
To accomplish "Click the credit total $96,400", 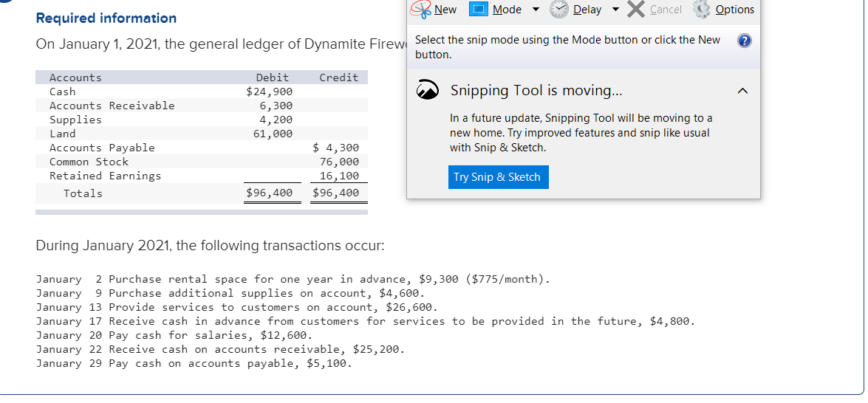I will coord(336,193).
